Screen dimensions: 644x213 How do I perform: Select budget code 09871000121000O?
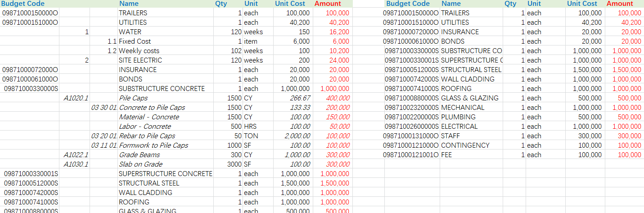[x=411, y=145]
